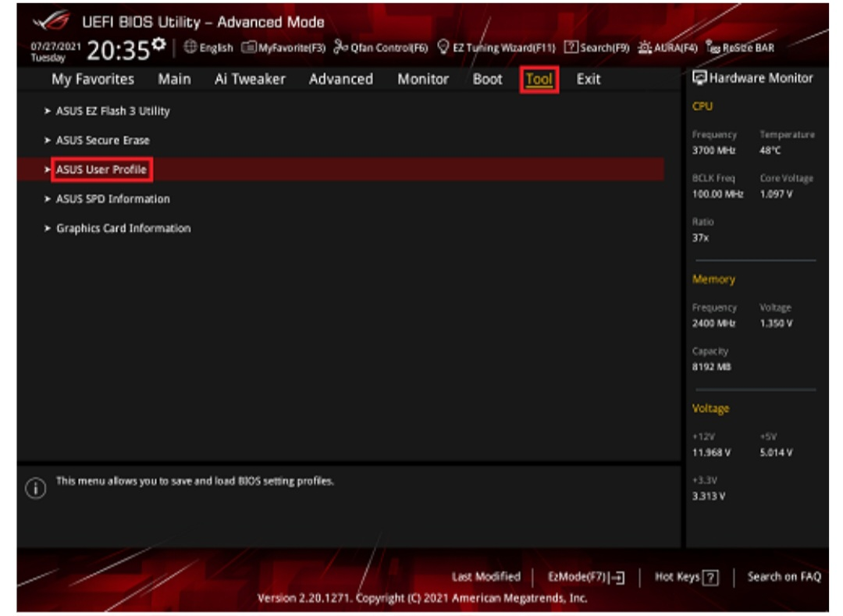The width and height of the screenshot is (843, 616).
Task: Click memory voltage value 1.350 V
Action: pos(776,323)
